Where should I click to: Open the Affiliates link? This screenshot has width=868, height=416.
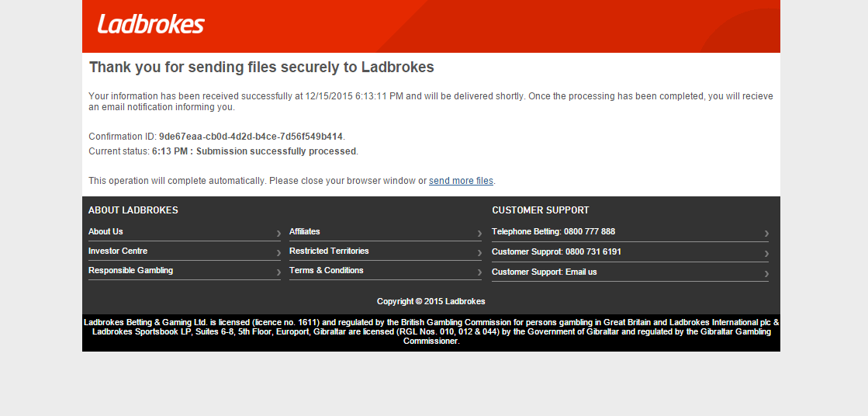point(305,231)
